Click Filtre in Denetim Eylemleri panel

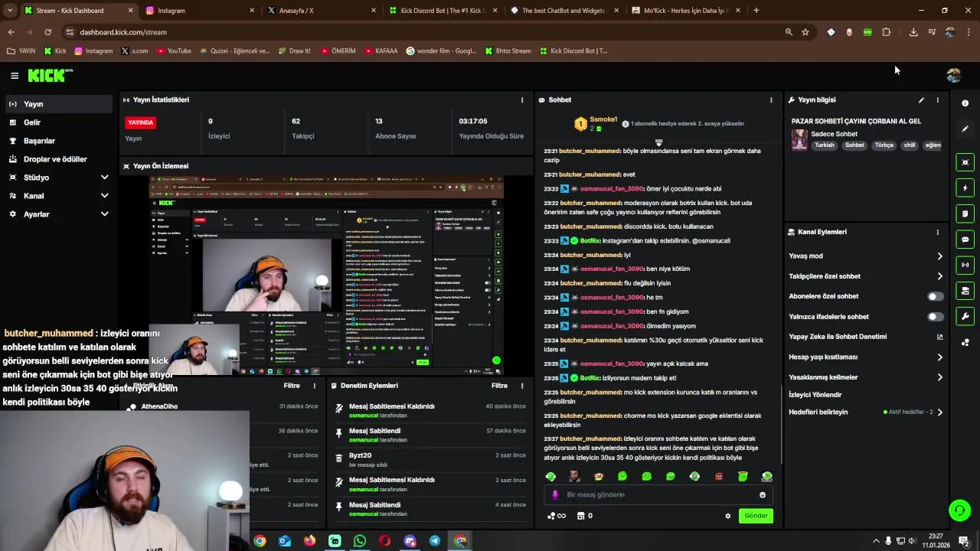tap(499, 386)
